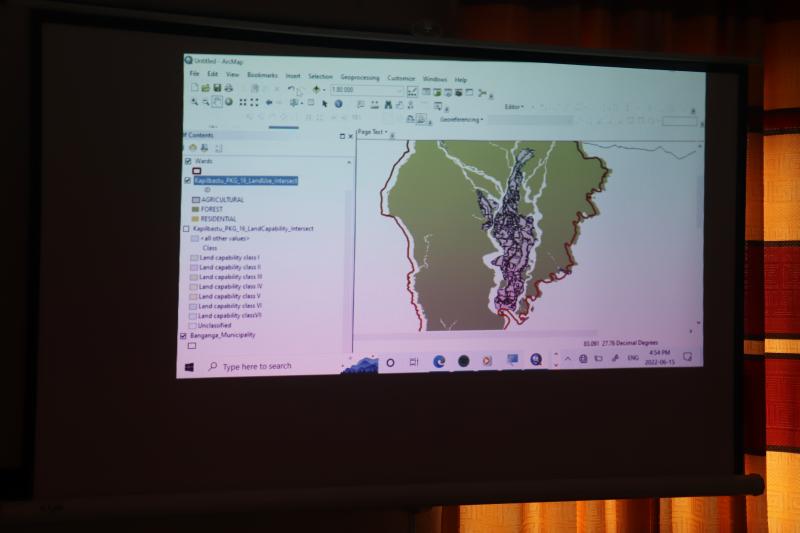Click the Add Data toolbar button
The height and width of the screenshot is (533, 800).
coord(315,90)
